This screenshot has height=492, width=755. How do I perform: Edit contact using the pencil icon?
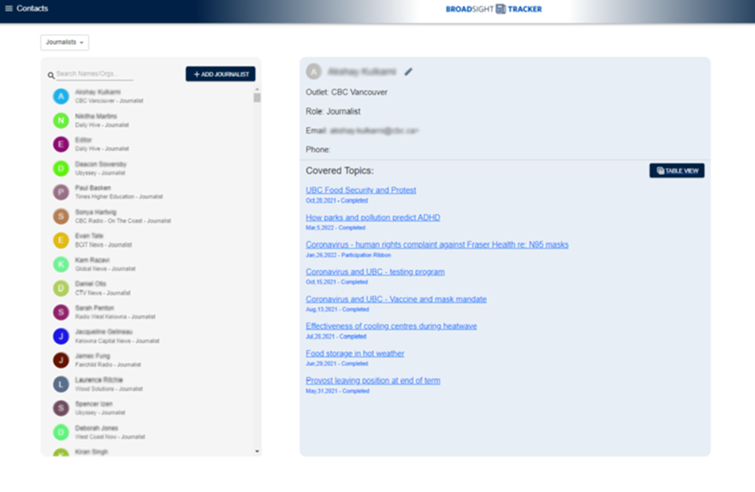click(408, 72)
